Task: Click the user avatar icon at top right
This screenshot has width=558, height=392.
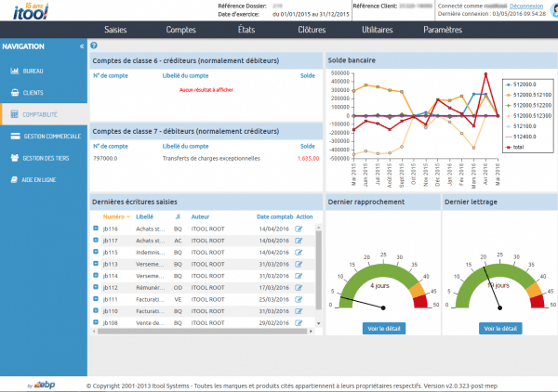Action: tap(554, 10)
